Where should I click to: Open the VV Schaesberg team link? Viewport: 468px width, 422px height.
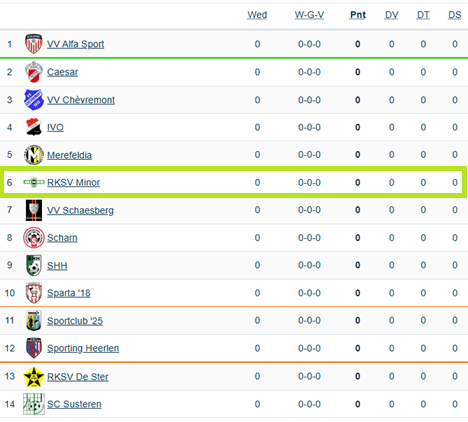point(80,210)
